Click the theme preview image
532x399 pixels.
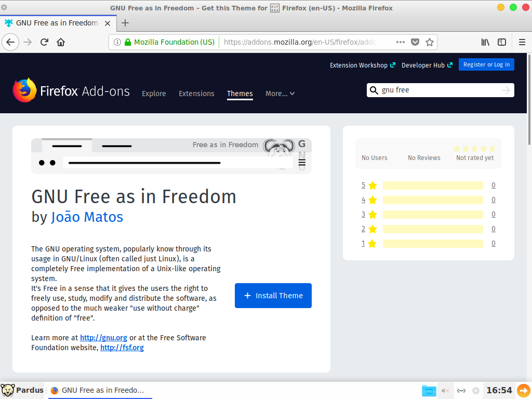[171, 156]
